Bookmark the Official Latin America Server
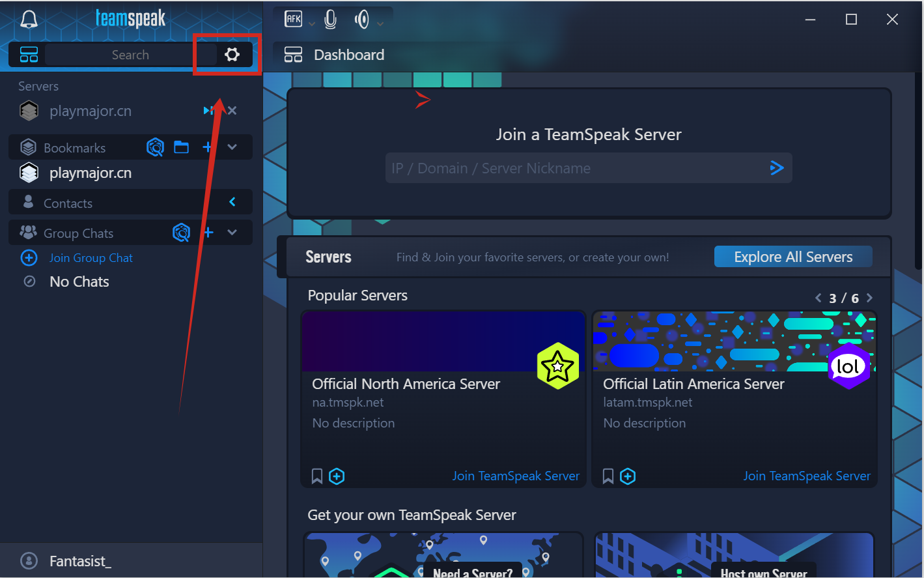This screenshot has height=578, width=924. click(608, 476)
